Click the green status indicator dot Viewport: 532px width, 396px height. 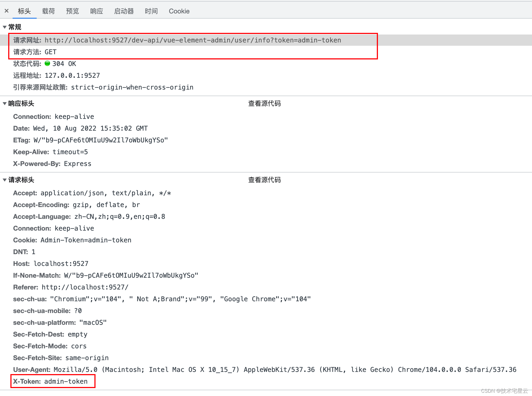pos(47,64)
